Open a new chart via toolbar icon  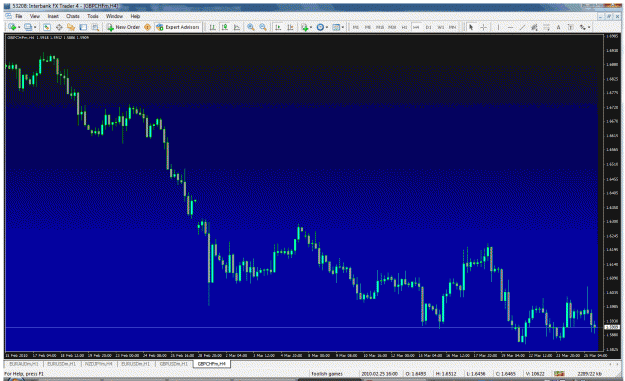pos(12,27)
